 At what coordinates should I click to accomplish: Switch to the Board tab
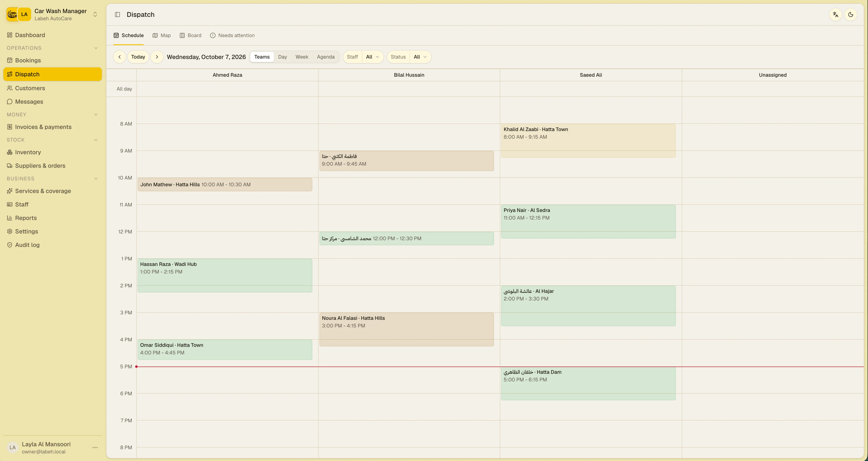pos(190,35)
